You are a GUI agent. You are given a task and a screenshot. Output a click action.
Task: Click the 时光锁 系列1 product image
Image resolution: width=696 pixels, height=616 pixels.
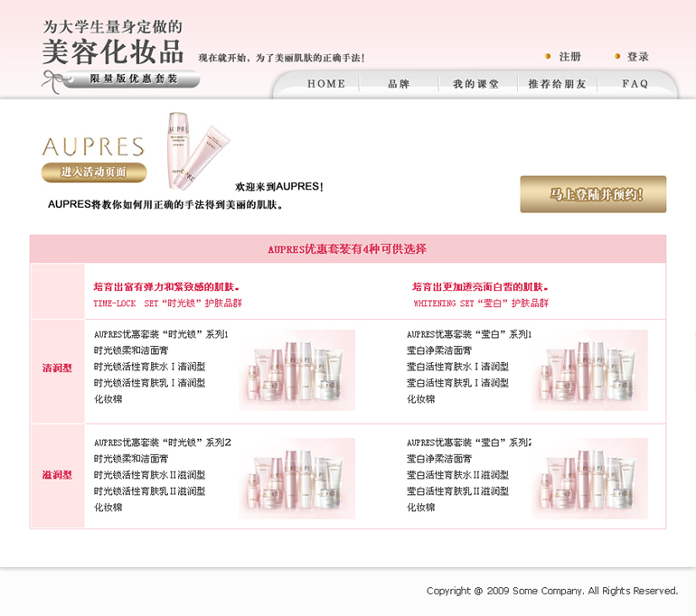297,369
